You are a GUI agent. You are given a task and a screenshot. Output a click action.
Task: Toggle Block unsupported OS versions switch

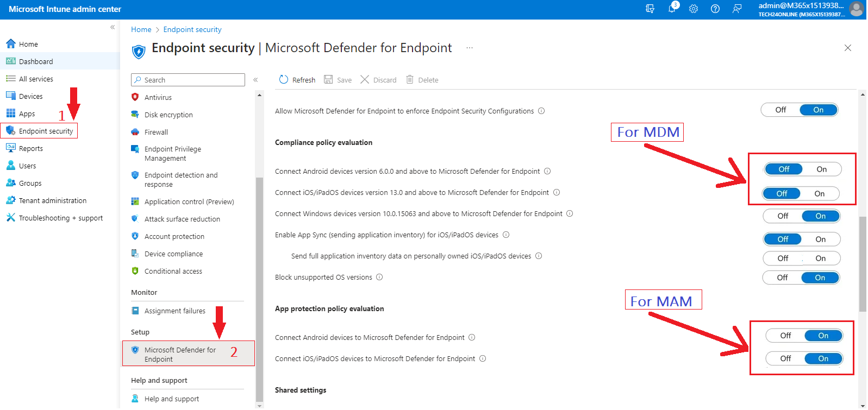pyautogui.click(x=801, y=277)
